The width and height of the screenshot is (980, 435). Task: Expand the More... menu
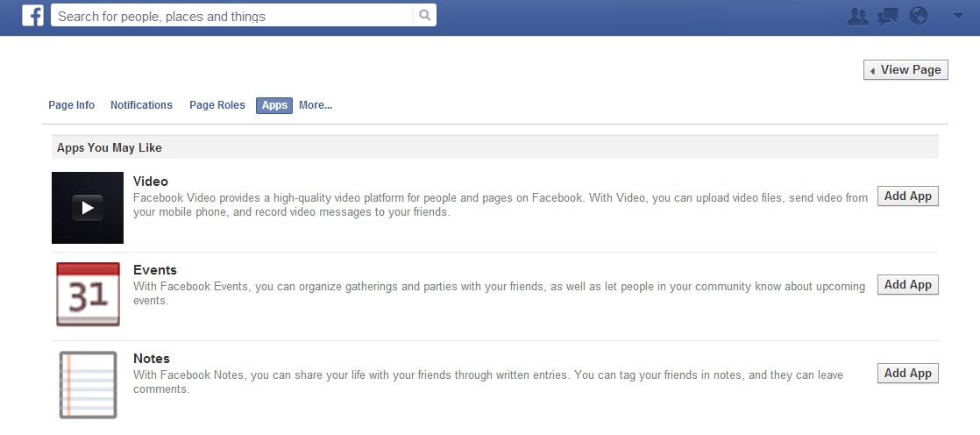pyautogui.click(x=316, y=105)
